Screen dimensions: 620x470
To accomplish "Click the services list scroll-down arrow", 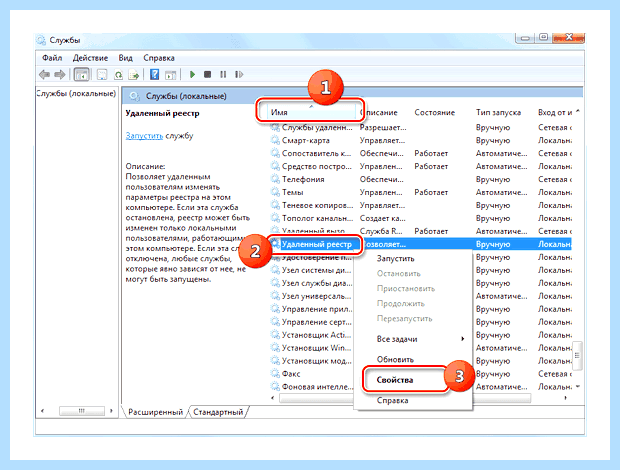I will [578, 387].
